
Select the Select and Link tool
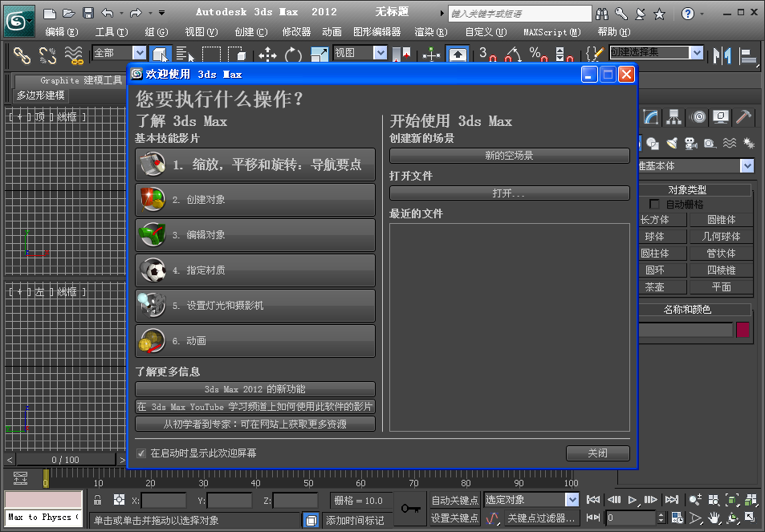coord(22,55)
